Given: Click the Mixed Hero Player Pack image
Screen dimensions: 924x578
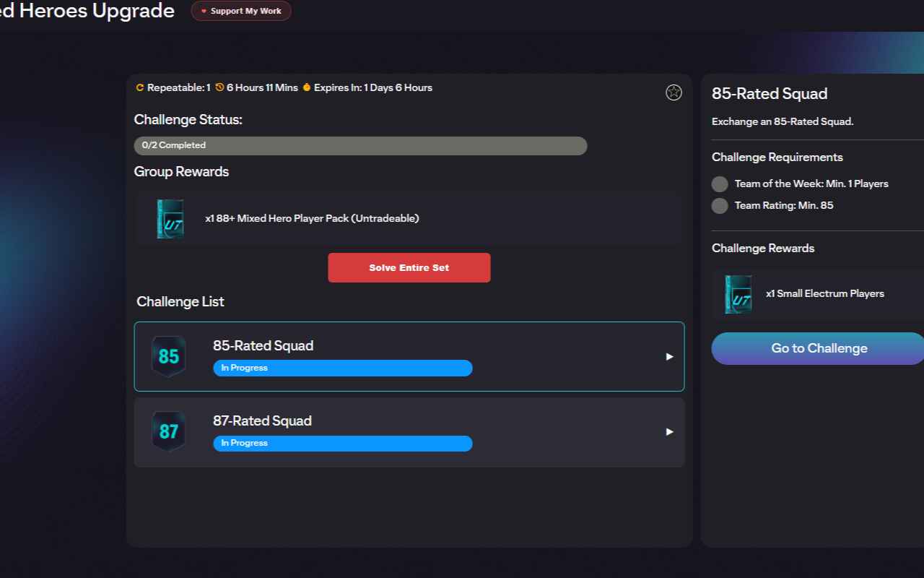Looking at the screenshot, I should (x=170, y=219).
